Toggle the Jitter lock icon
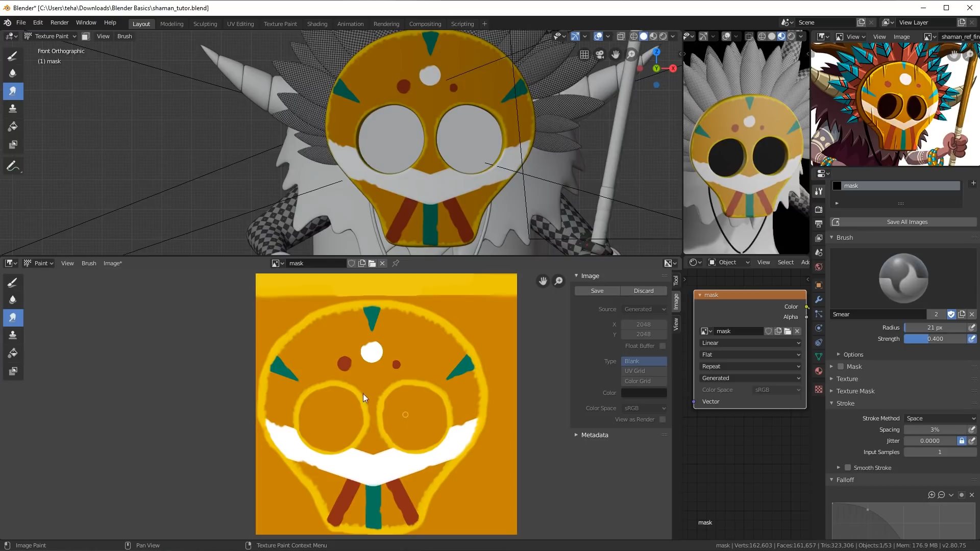Image resolution: width=980 pixels, height=551 pixels. [x=962, y=441]
